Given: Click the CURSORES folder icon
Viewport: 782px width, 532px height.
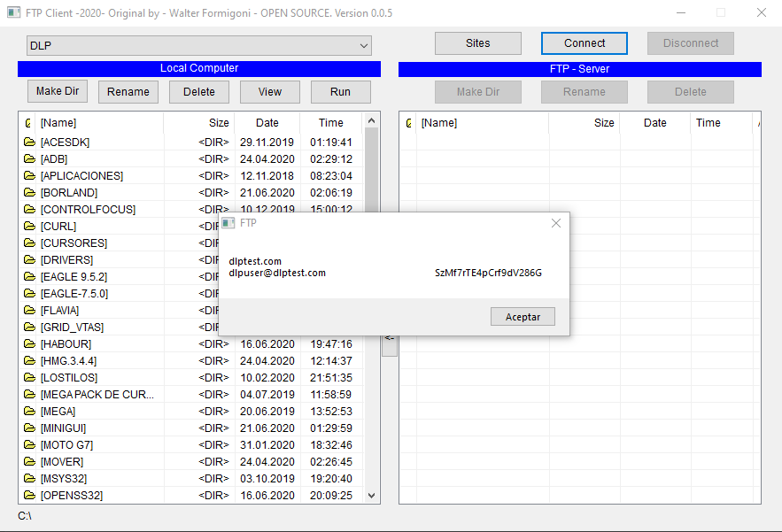Looking at the screenshot, I should pyautogui.click(x=29, y=243).
